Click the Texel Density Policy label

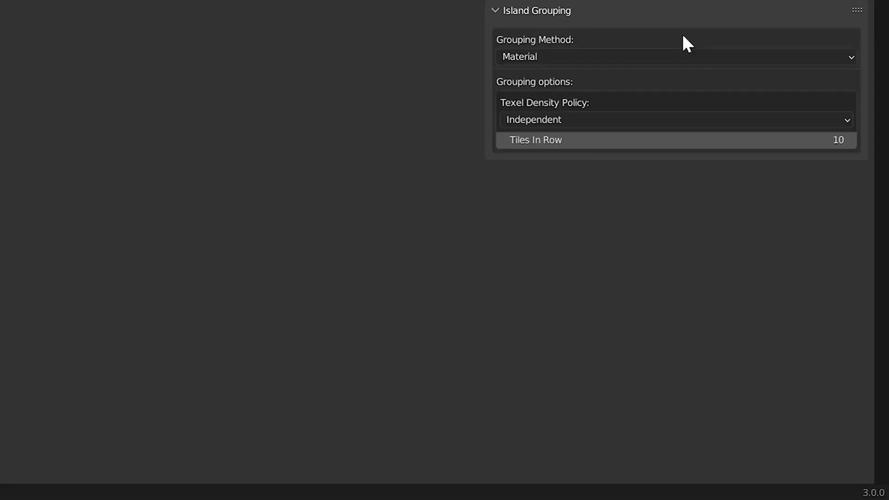tap(544, 103)
